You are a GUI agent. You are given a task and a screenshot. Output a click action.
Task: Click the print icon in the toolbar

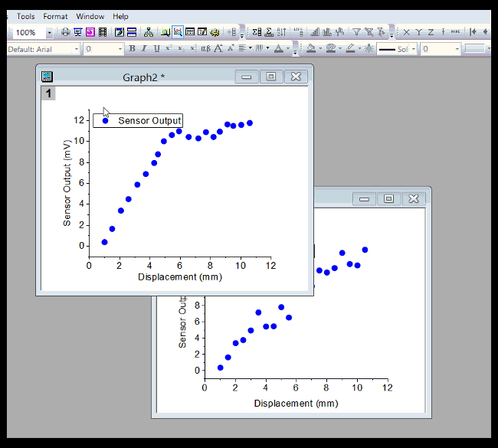click(x=66, y=32)
